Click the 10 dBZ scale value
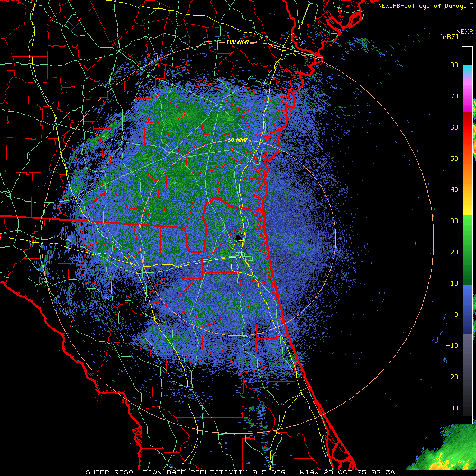 pos(454,283)
